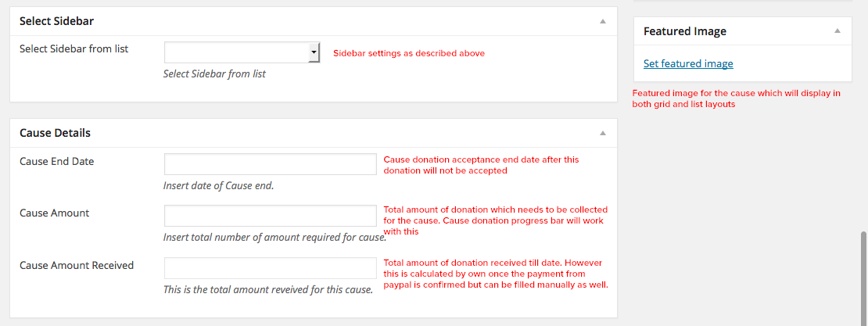Click the Cause End Date field label
The width and height of the screenshot is (868, 326).
[x=56, y=161]
